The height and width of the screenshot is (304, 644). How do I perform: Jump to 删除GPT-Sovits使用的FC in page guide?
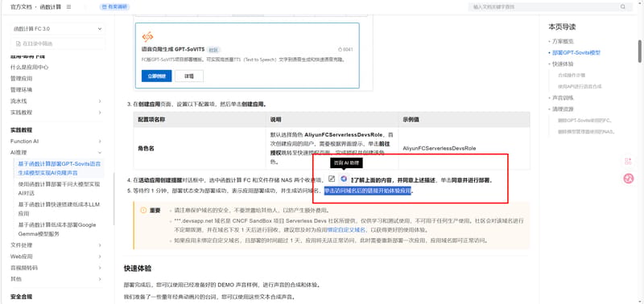point(585,121)
